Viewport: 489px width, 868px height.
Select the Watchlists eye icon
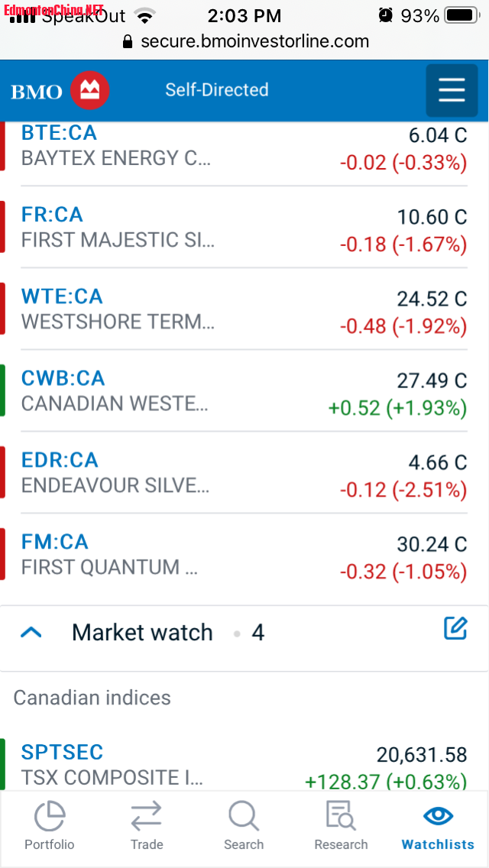(438, 815)
